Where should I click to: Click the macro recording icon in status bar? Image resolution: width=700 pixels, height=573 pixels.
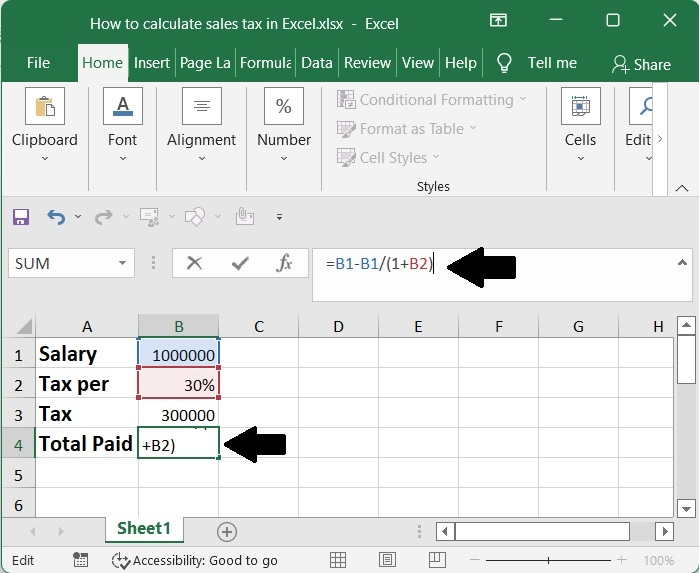(x=82, y=560)
